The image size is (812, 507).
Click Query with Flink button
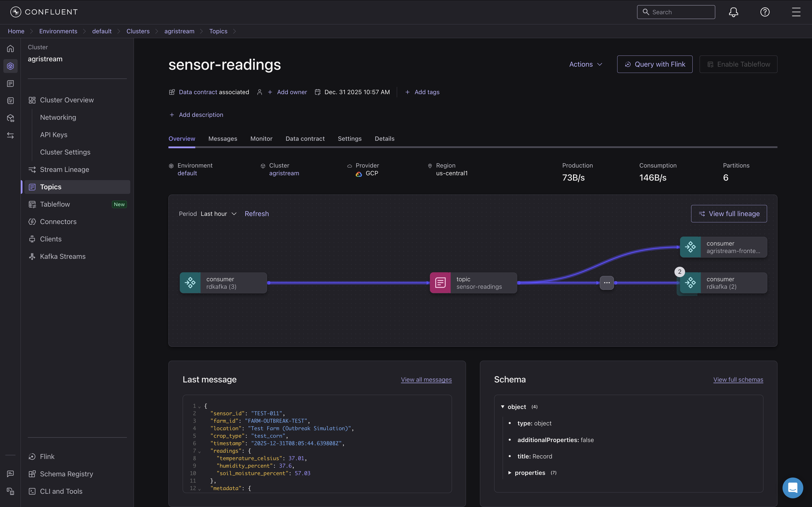tap(654, 64)
